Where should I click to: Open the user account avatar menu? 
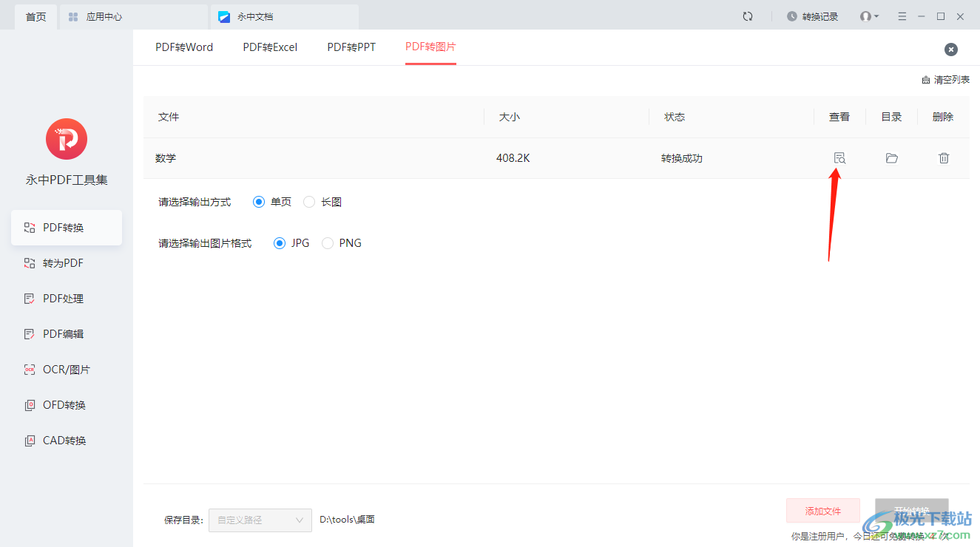[x=869, y=16]
